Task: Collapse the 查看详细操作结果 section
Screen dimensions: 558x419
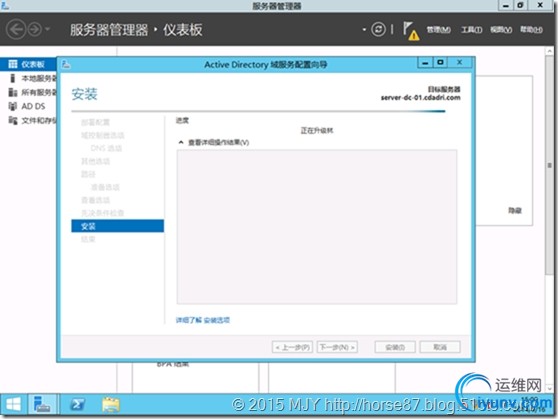Action: 181,142
